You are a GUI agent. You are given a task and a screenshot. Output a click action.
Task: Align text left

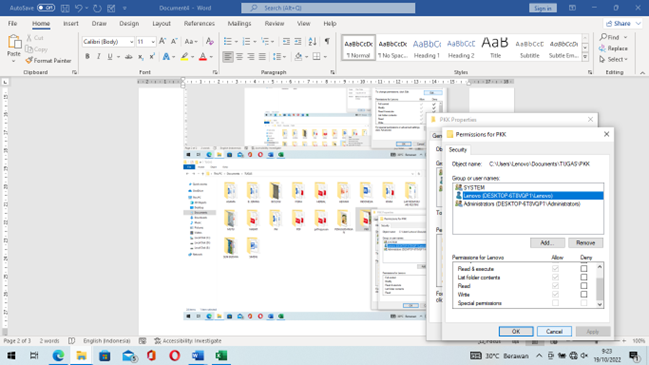[x=228, y=56]
